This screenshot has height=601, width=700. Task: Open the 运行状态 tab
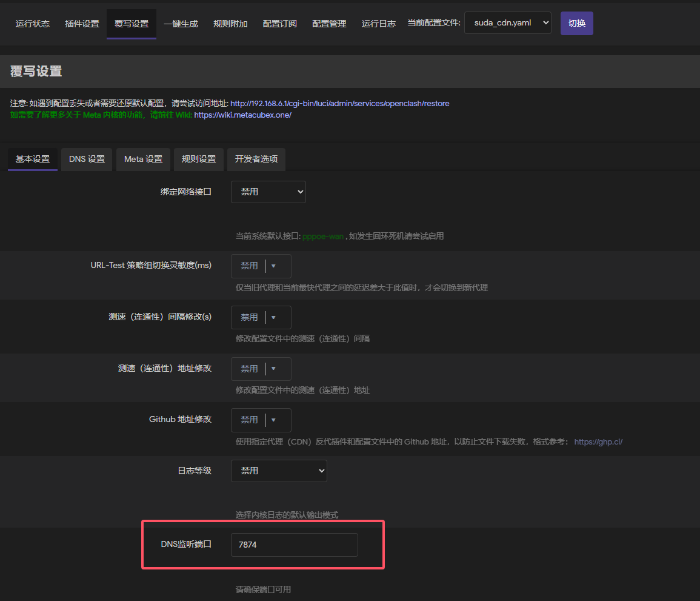[33, 24]
